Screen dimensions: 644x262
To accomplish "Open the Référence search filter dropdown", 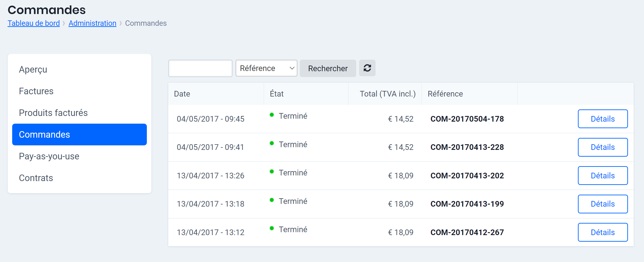I will (x=266, y=68).
